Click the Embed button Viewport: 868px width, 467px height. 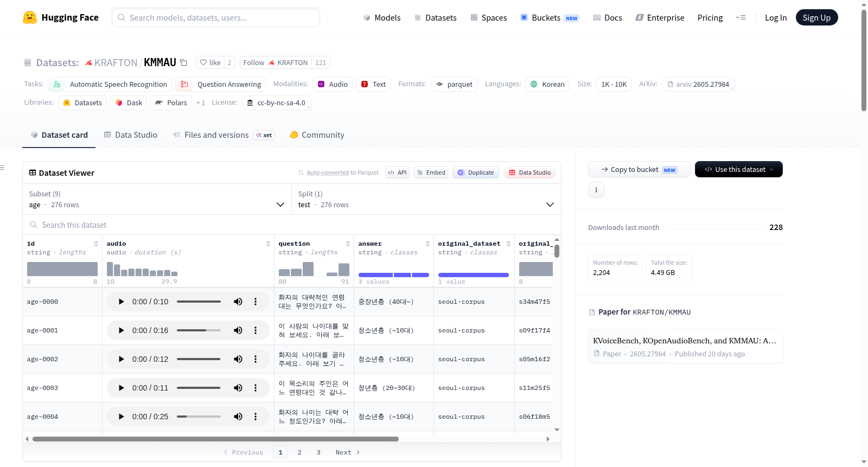pos(431,172)
